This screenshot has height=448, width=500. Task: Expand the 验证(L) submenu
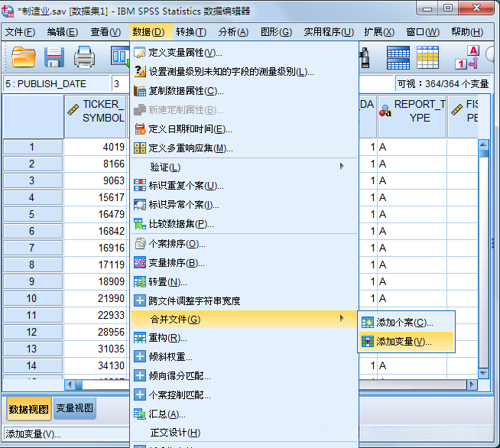point(244,167)
